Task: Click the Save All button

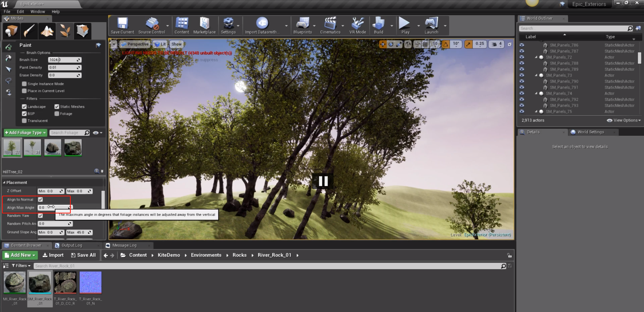Action: (84, 255)
